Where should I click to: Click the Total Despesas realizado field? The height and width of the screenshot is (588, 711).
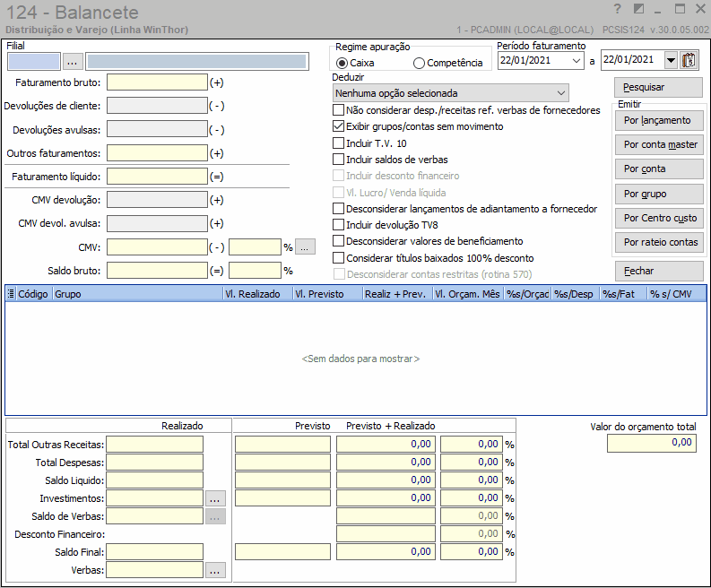click(154, 463)
